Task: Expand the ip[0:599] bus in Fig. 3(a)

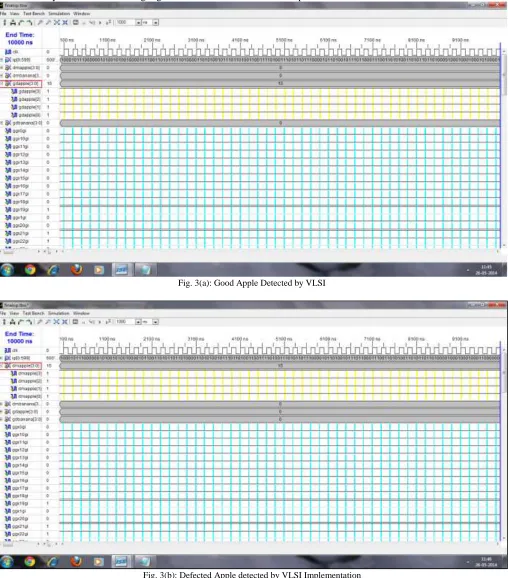Action: point(1,60)
